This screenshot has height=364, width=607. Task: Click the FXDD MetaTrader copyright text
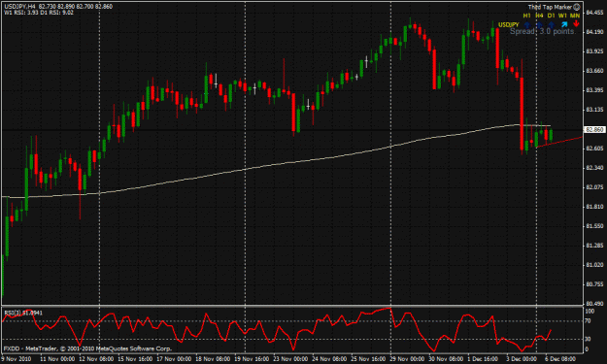pyautogui.click(x=87, y=348)
